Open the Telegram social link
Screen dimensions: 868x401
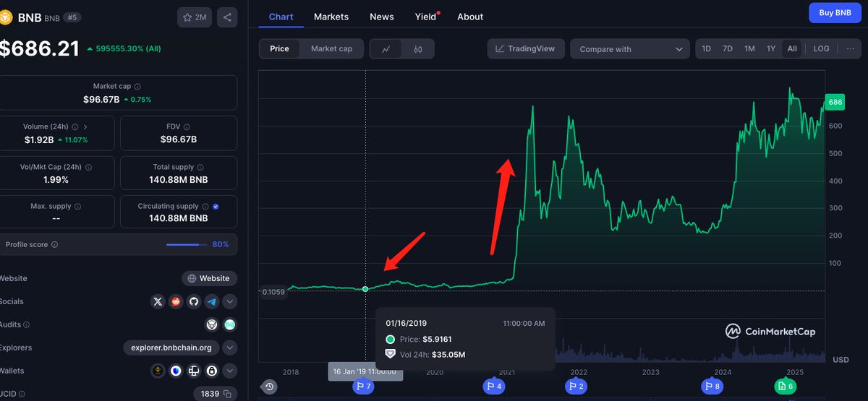(x=211, y=301)
